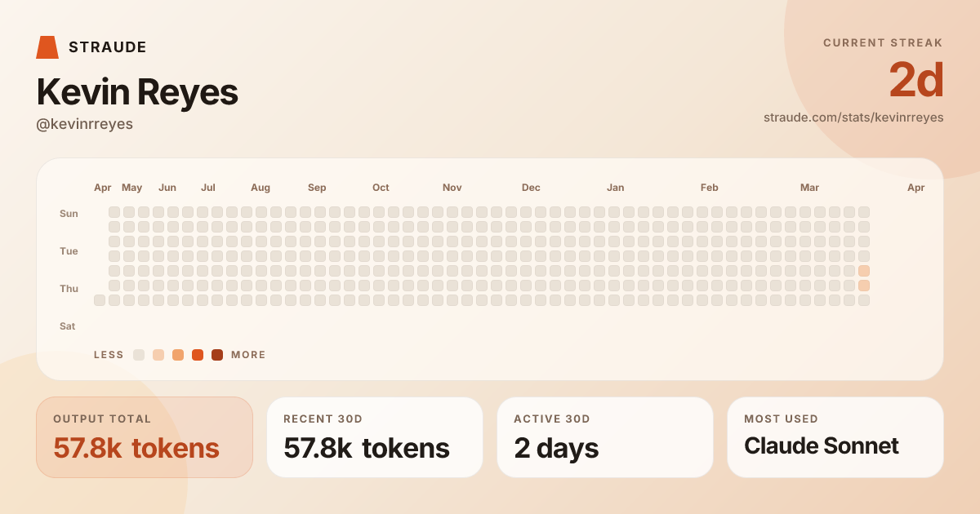Open the Most Used Claude Sonnet card
The width and height of the screenshot is (980, 514).
click(835, 437)
